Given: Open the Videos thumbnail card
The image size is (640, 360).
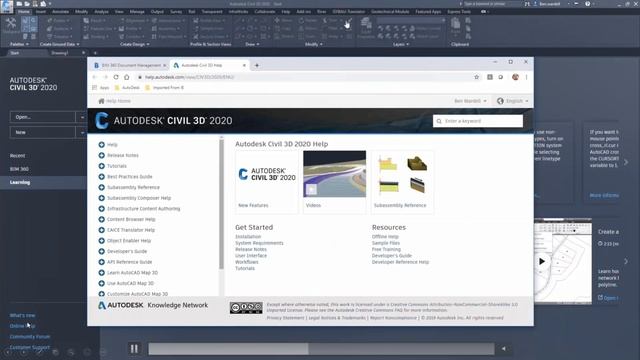Looking at the screenshot, I should click(x=334, y=182).
